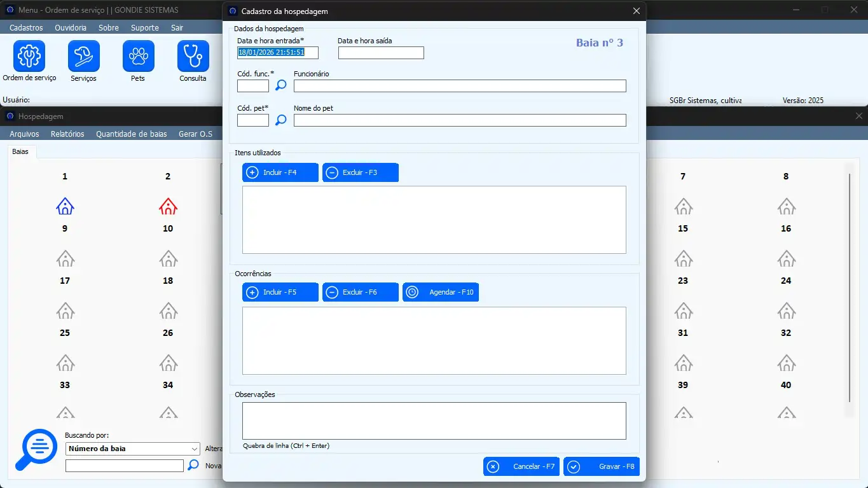
Task: Click the Serviços dog icon
Action: 84,57
